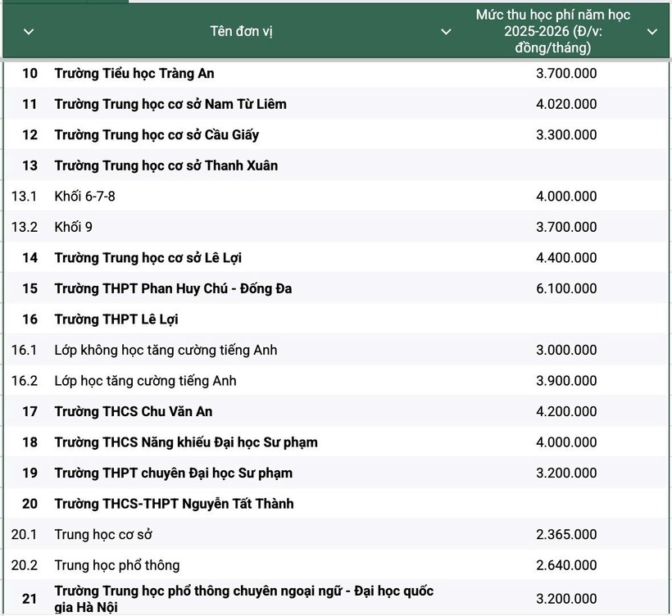Open the filter dropdown on first column header
The height and width of the screenshot is (616, 672).
(x=27, y=33)
